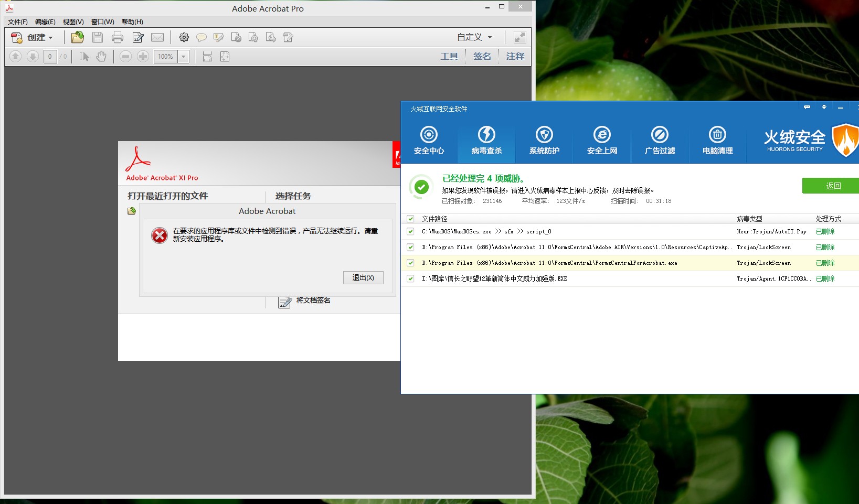Viewport: 859px width, 504px height.
Task: Click the email envelope icon
Action: pos(157,37)
